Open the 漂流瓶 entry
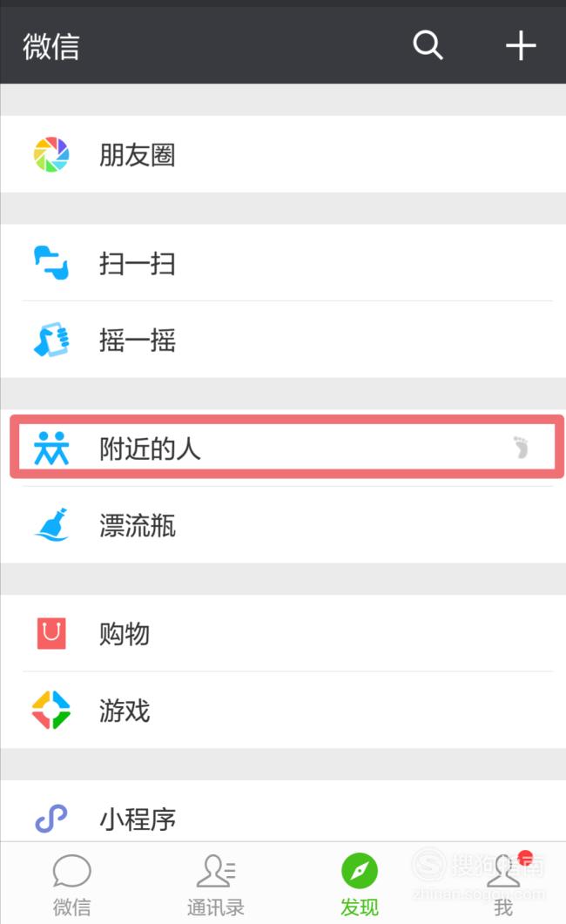Image resolution: width=566 pixels, height=924 pixels. [283, 524]
